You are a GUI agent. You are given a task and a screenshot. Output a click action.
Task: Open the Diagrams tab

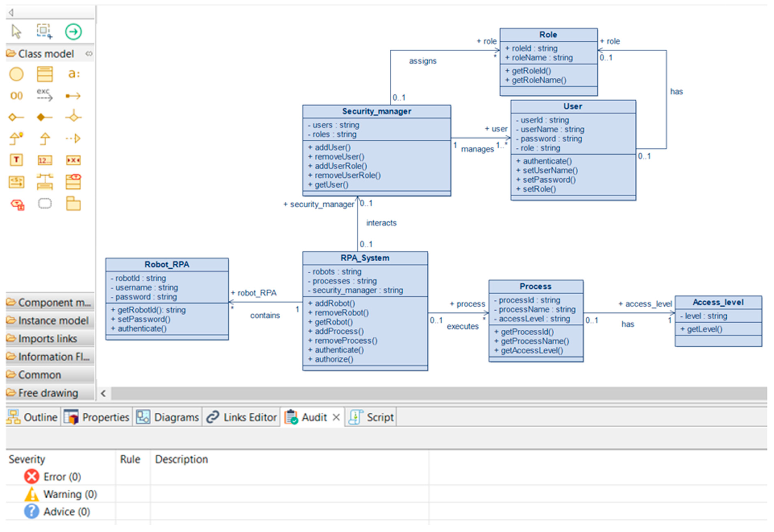(168, 417)
